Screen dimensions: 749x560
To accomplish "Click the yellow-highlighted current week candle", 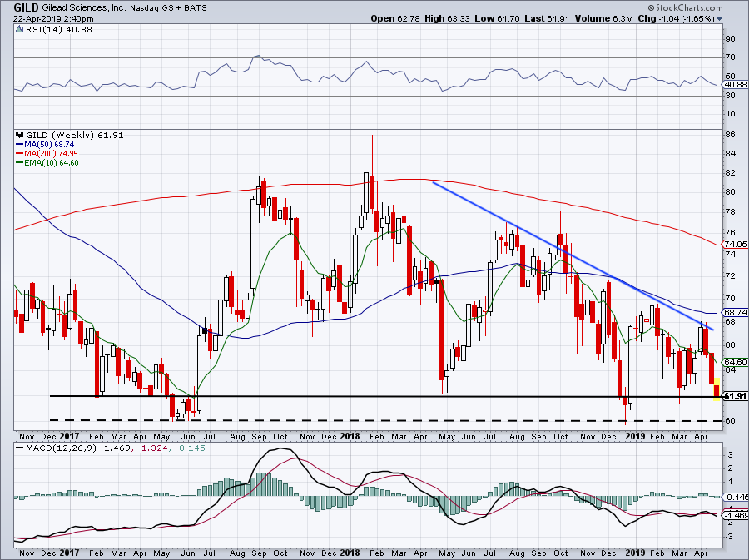I will pos(717,389).
